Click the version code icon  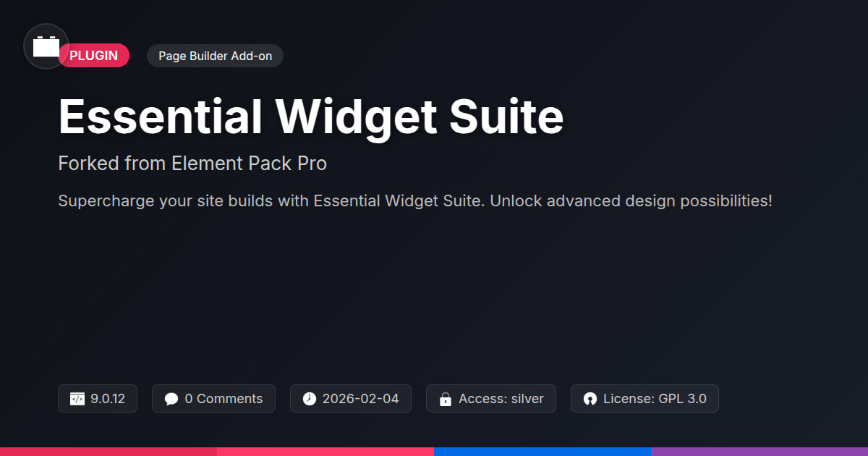[77, 399]
